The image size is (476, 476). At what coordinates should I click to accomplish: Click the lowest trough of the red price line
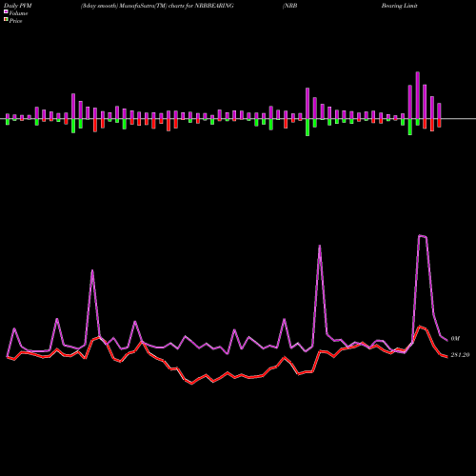[x=191, y=384]
